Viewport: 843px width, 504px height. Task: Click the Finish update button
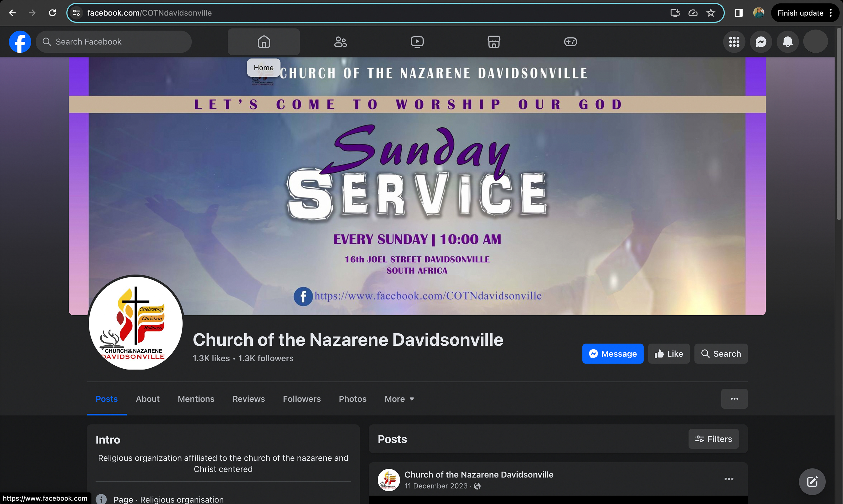point(800,13)
